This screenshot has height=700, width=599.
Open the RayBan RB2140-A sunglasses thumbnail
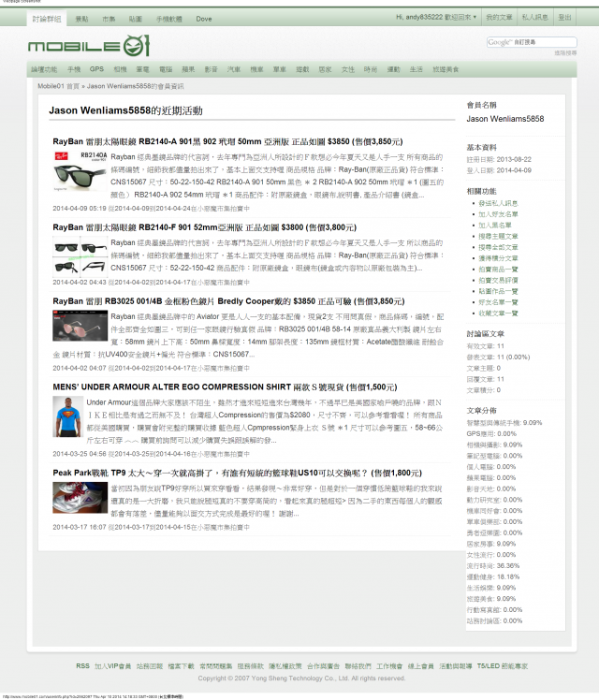coord(80,171)
